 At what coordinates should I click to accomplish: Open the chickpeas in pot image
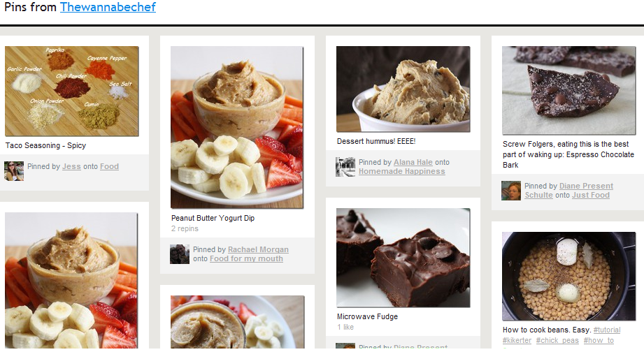[x=569, y=276]
